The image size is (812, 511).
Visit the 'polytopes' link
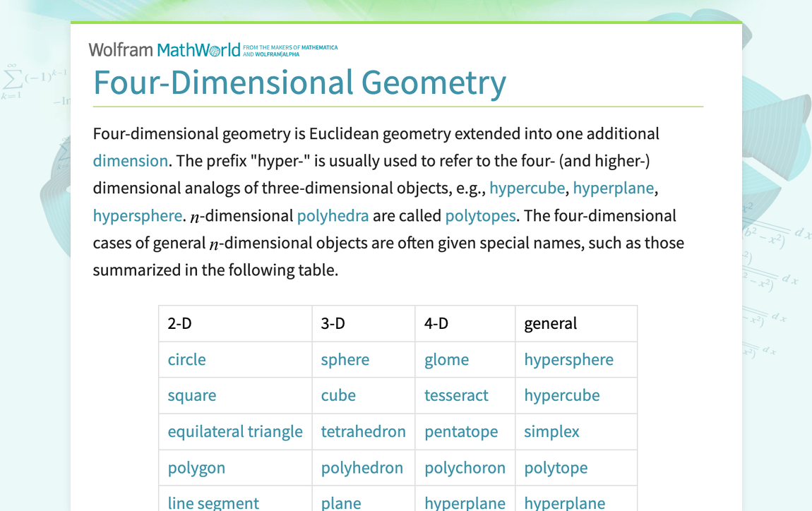pyautogui.click(x=481, y=216)
